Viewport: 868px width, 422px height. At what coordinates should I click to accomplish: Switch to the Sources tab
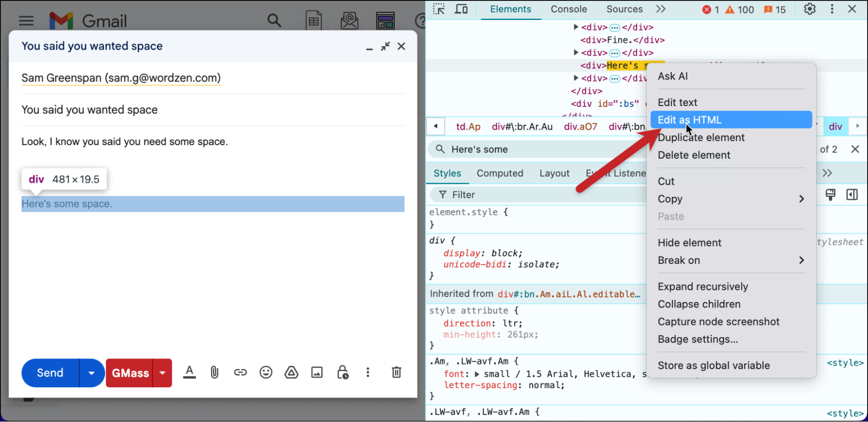[x=624, y=9]
